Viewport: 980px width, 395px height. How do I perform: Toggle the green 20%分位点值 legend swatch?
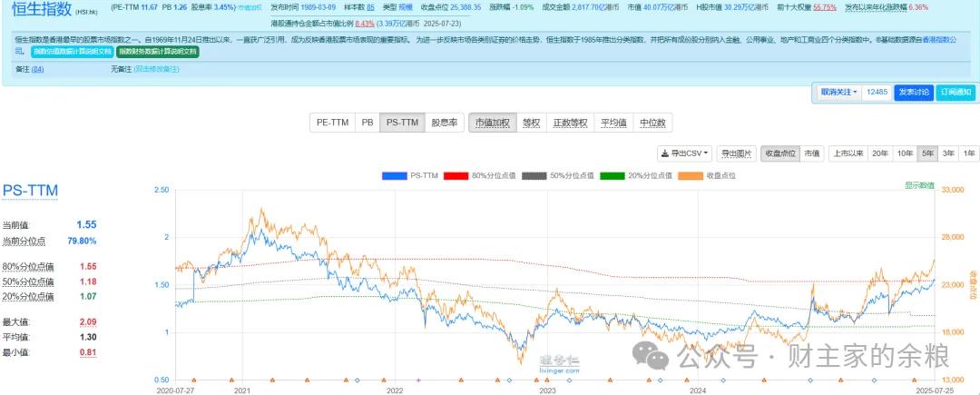pyautogui.click(x=612, y=176)
